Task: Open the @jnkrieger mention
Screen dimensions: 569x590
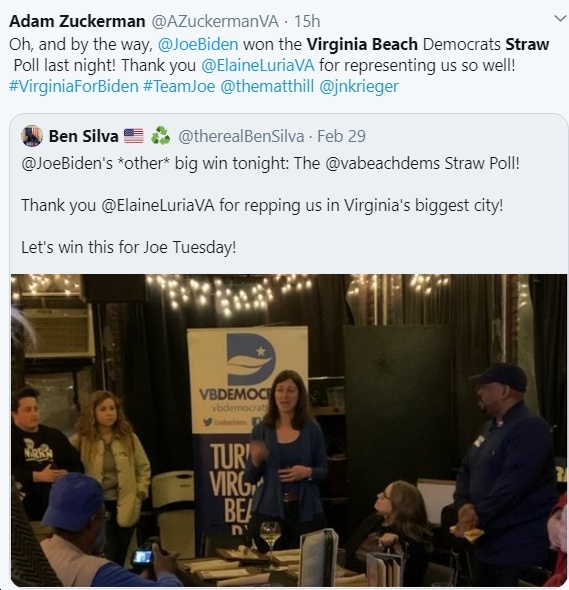Action: click(359, 87)
